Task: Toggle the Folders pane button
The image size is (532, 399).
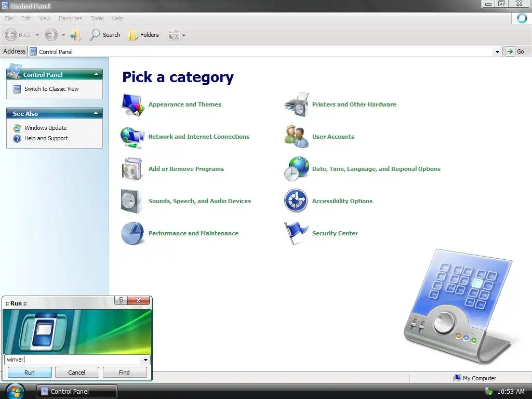Action: pos(143,35)
